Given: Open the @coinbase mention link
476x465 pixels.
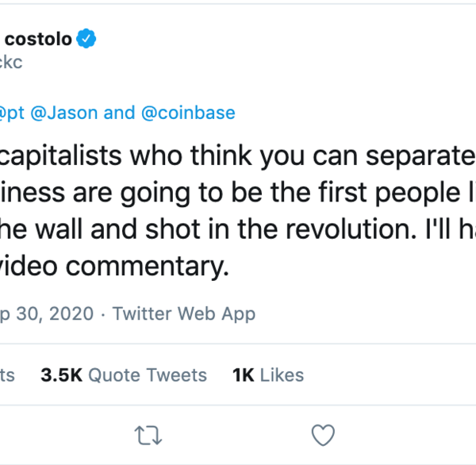Looking at the screenshot, I should (x=187, y=113).
